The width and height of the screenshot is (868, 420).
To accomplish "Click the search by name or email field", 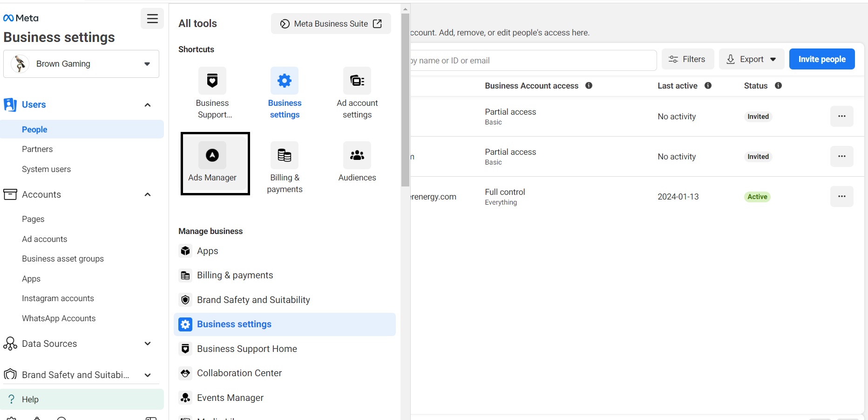I will (x=533, y=61).
